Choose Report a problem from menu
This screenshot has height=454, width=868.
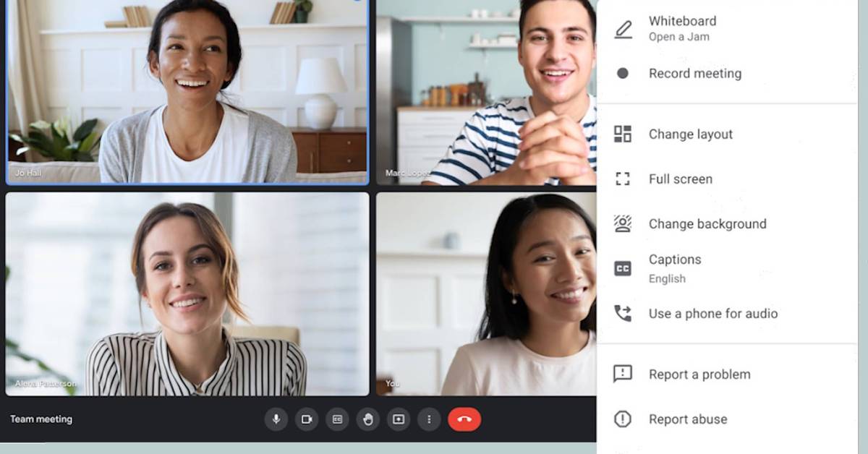[699, 374]
